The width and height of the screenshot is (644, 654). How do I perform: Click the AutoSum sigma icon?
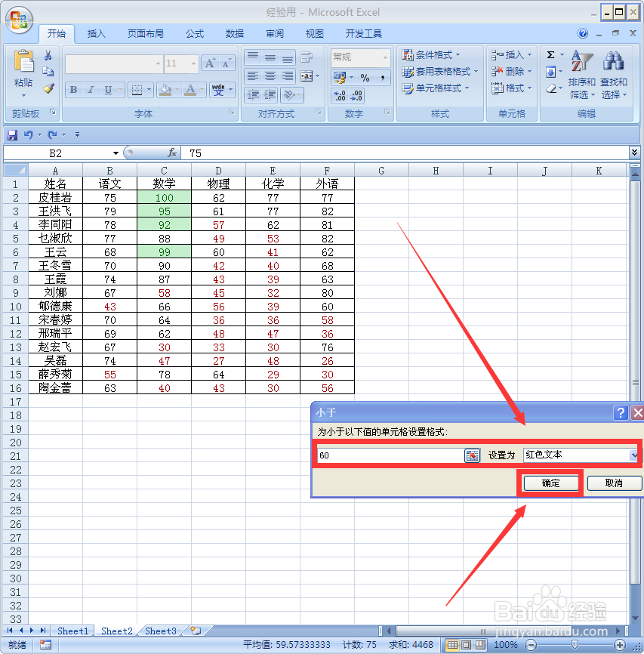tap(550, 54)
